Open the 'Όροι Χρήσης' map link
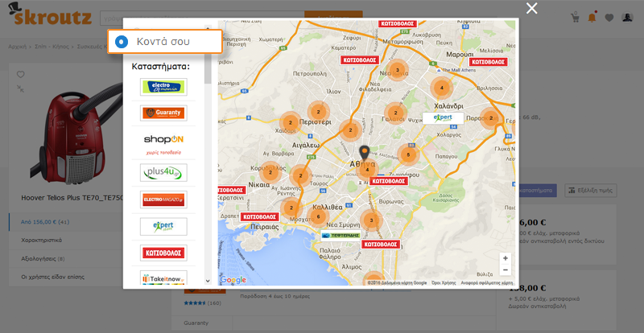The width and height of the screenshot is (644, 333). [444, 283]
